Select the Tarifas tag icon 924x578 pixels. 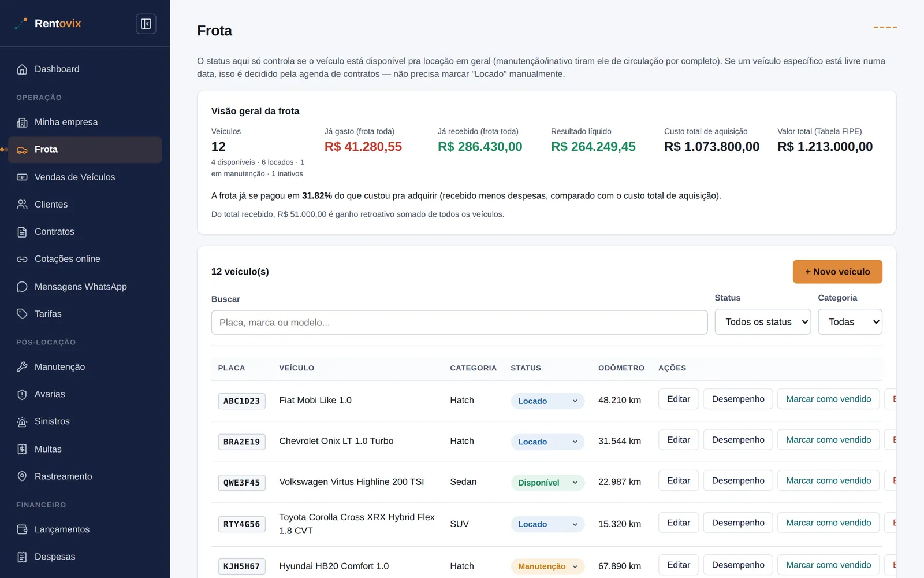pos(22,314)
